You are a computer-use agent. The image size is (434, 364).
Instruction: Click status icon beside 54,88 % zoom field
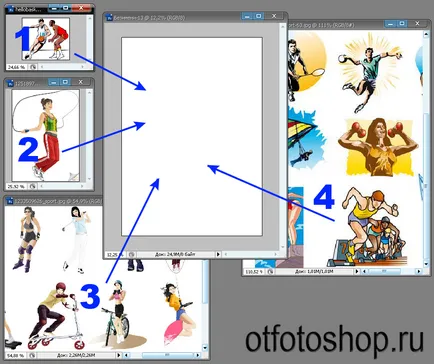pos(32,355)
